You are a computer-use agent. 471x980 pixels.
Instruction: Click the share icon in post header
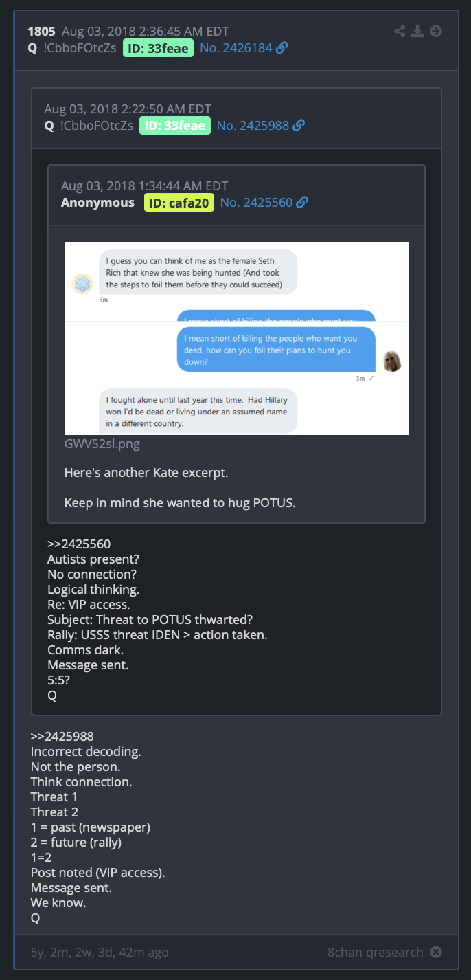(400, 31)
